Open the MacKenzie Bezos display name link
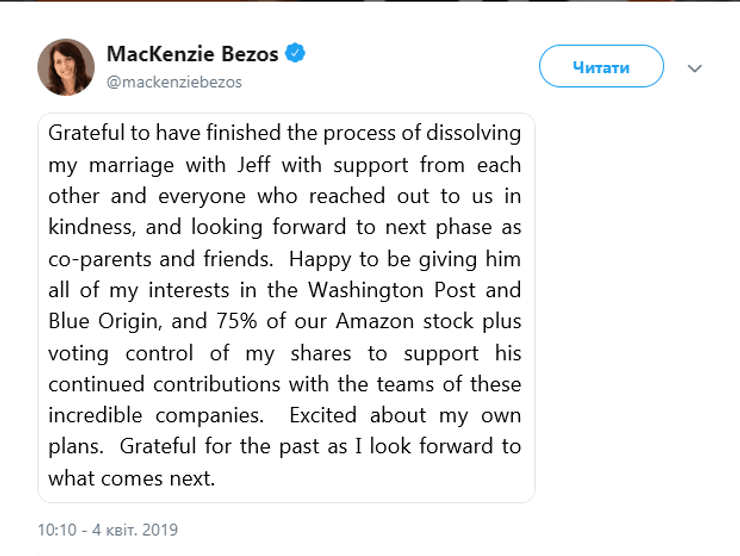The image size is (740, 556). click(192, 53)
